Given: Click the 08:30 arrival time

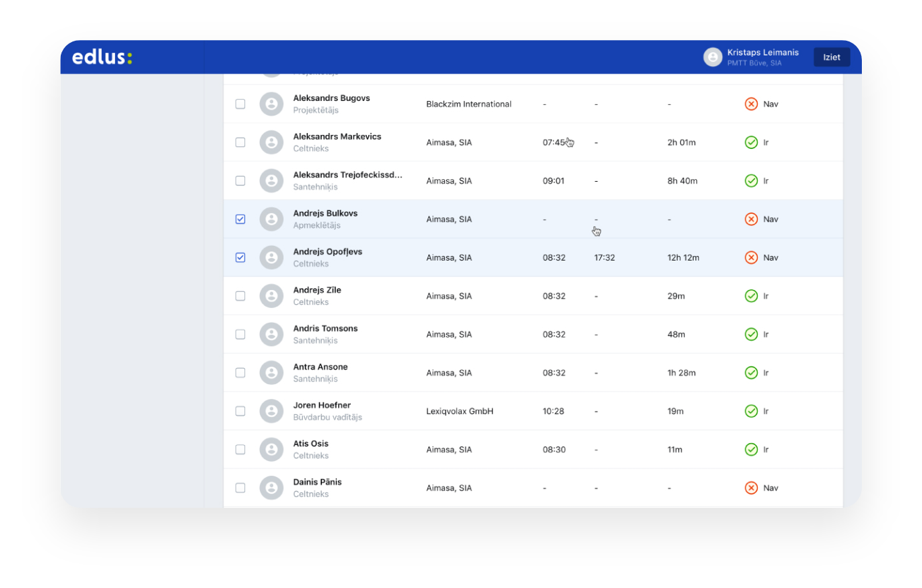Looking at the screenshot, I should 554,450.
